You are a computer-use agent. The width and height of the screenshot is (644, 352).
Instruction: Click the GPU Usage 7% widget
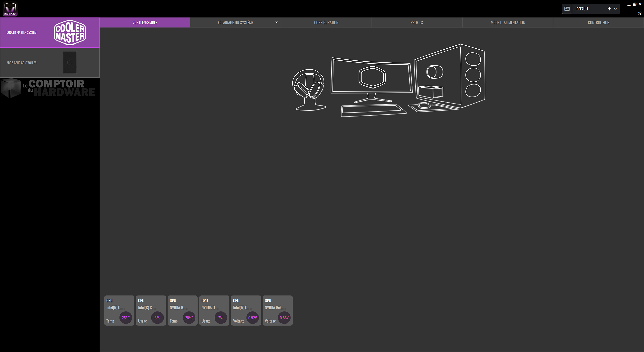[x=214, y=311]
